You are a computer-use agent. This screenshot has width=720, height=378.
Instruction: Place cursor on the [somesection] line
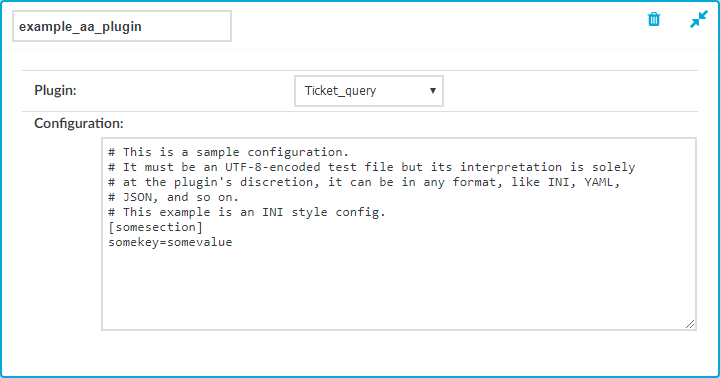coord(155,227)
